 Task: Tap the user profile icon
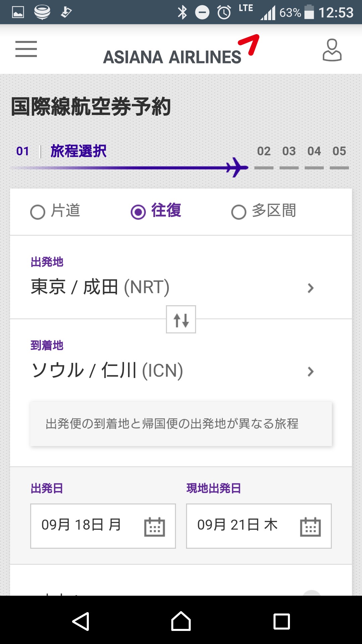tap(332, 50)
